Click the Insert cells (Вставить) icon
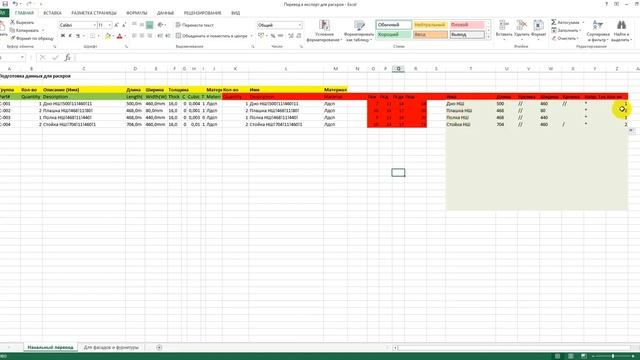 [504, 25]
